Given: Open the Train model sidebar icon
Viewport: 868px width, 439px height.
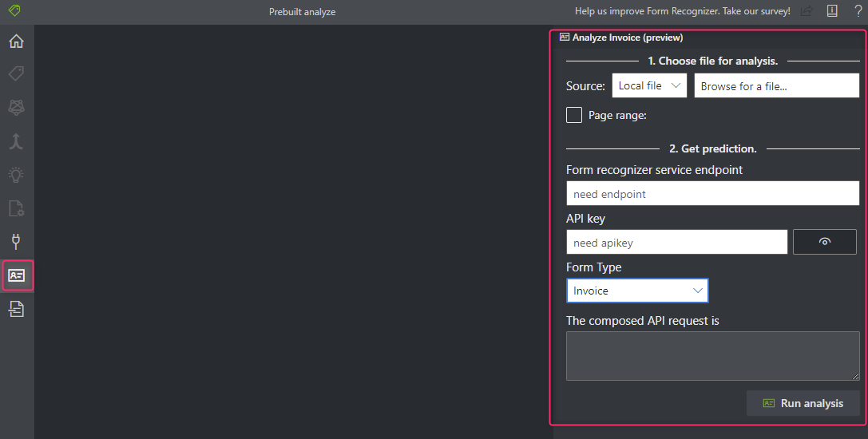Looking at the screenshot, I should pyautogui.click(x=16, y=108).
